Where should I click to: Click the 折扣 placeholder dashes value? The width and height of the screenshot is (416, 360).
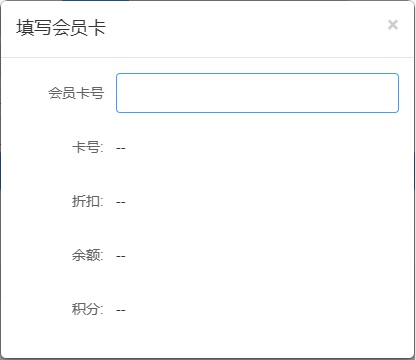click(121, 202)
